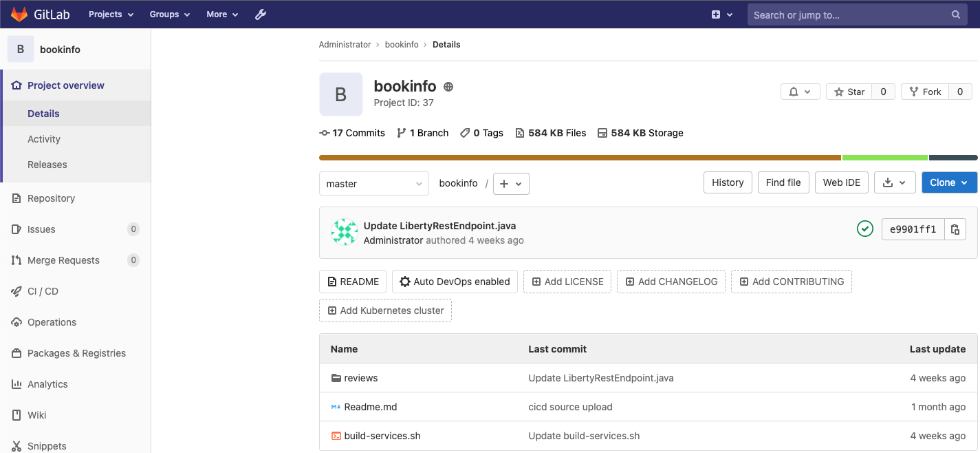Click Add Kubernetes cluster button

click(385, 310)
